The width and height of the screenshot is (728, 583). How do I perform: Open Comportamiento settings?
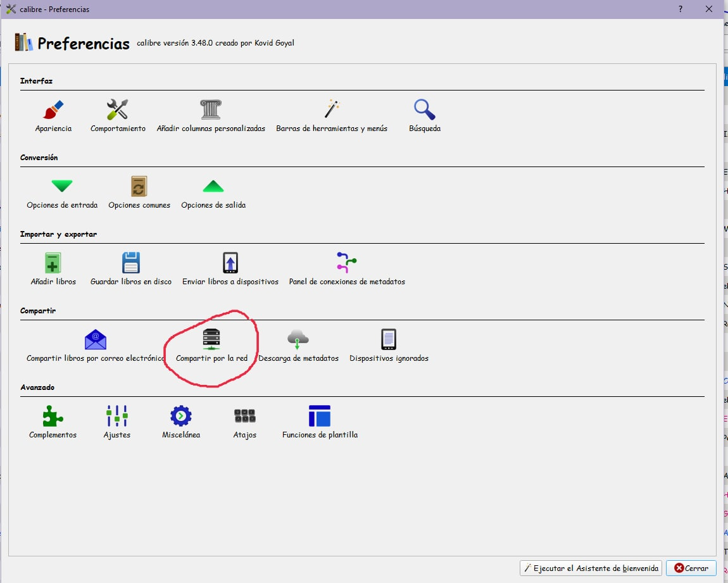pyautogui.click(x=118, y=116)
